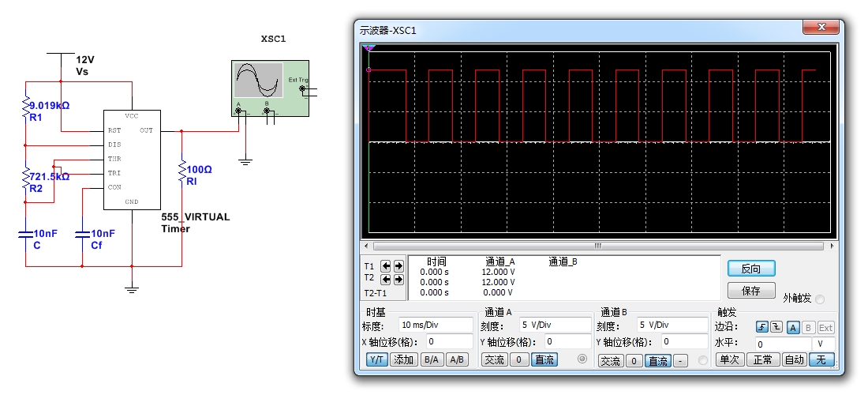868x395 pixels.
Task: Set channel B coupling to 直流 DC
Action: coord(658,361)
